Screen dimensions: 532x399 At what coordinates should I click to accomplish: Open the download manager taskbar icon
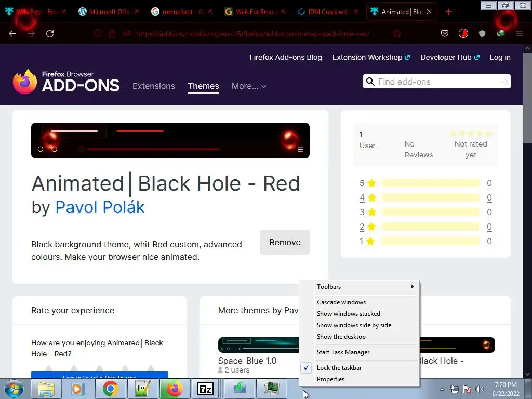pyautogui.click(x=240, y=389)
